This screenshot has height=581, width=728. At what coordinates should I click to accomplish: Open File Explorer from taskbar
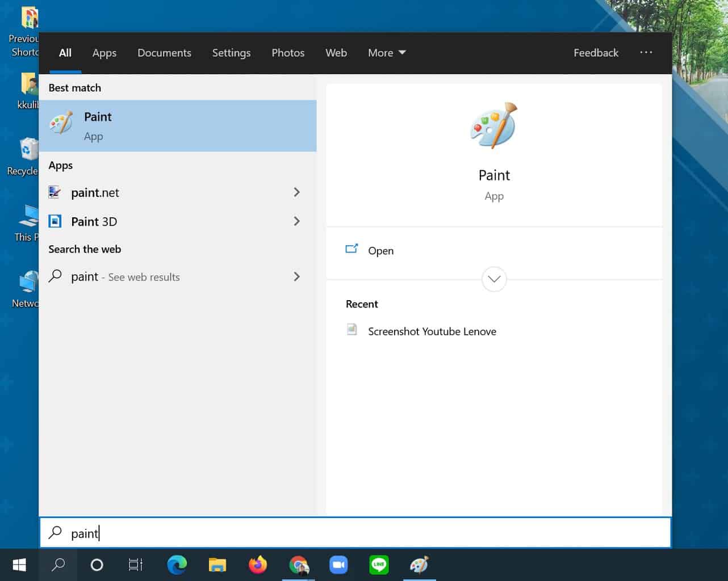coord(217,565)
